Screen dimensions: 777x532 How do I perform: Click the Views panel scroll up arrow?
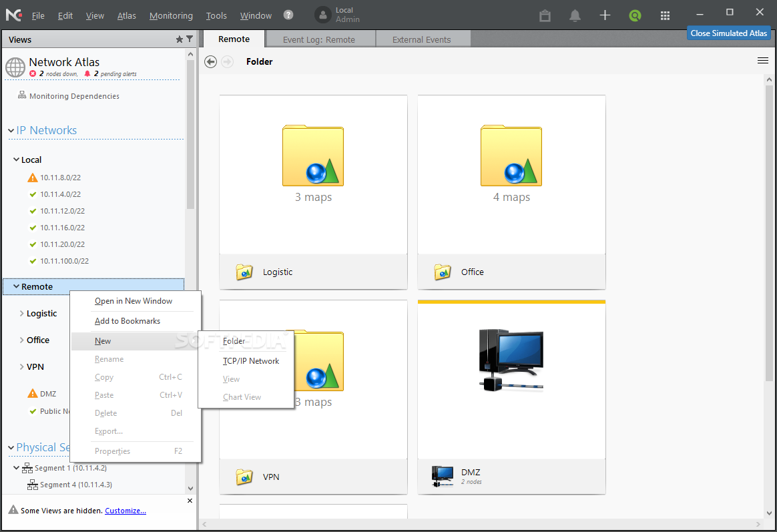point(191,53)
